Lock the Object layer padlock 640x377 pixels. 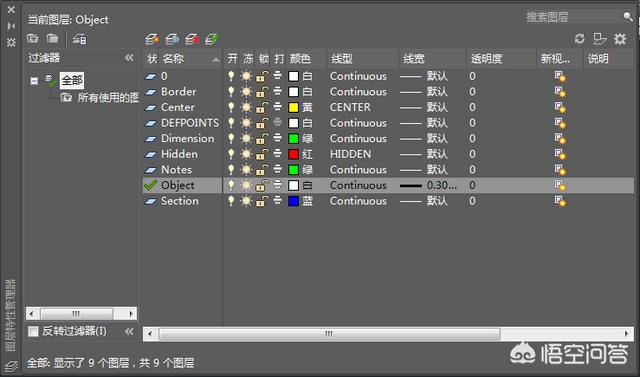tap(262, 185)
